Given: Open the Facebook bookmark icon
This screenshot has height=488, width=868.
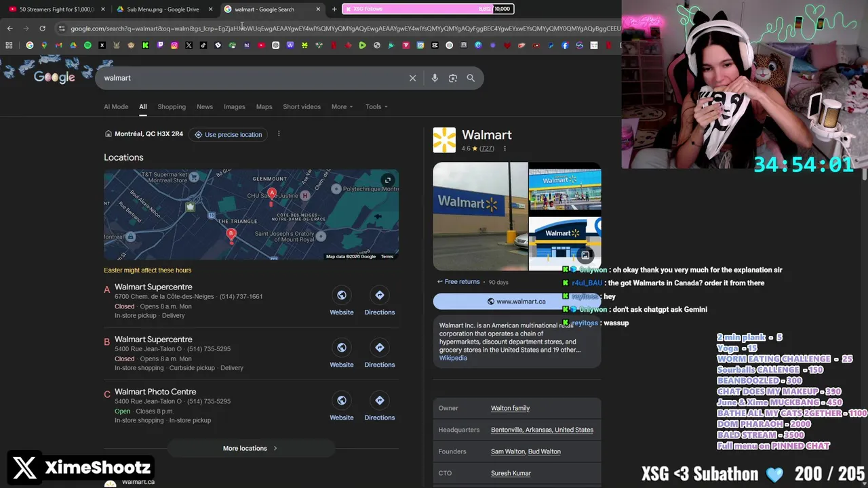Looking at the screenshot, I should click(x=565, y=45).
